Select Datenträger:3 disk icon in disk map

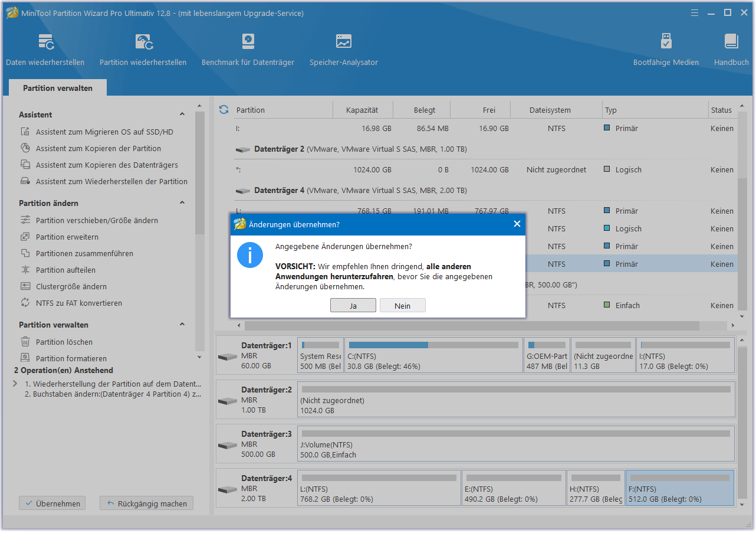tap(227, 446)
